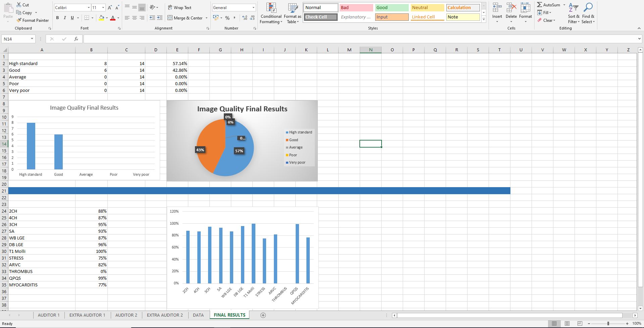644x328 pixels.
Task: Open the Name Box dropdown arrow
Action: coord(32,39)
